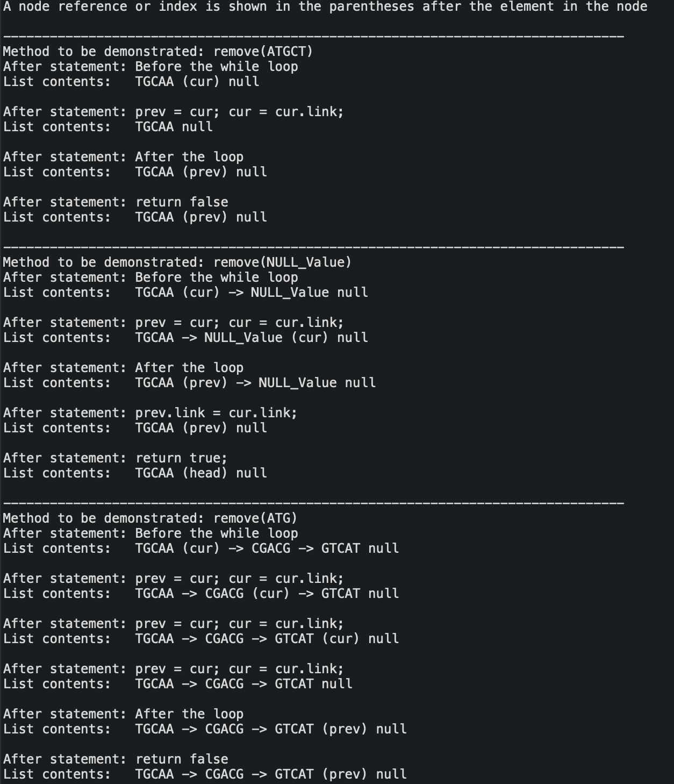
Task: Click the last "return false" statement line
Action: tap(116, 759)
